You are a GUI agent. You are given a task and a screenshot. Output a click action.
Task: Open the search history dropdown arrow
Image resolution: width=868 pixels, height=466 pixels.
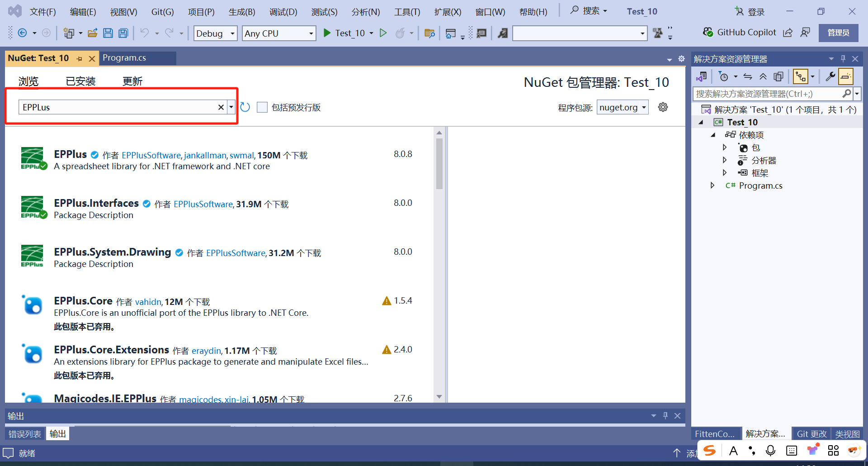(x=231, y=107)
